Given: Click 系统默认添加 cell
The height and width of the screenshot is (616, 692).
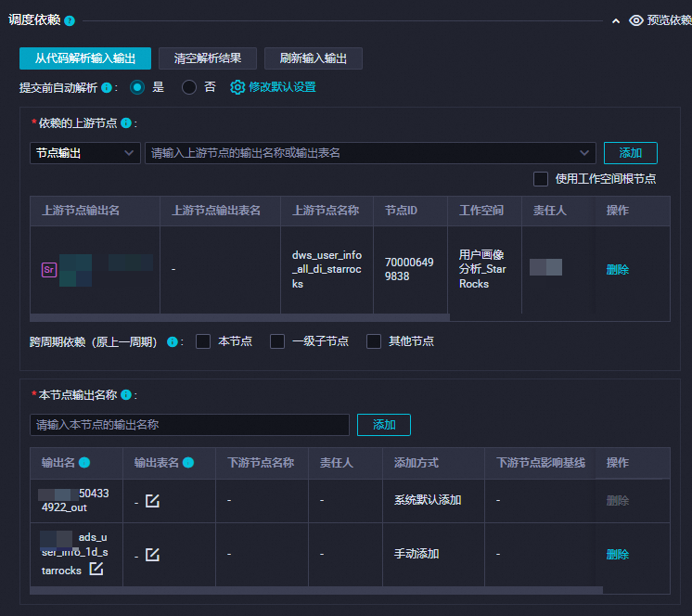Looking at the screenshot, I should tap(428, 500).
